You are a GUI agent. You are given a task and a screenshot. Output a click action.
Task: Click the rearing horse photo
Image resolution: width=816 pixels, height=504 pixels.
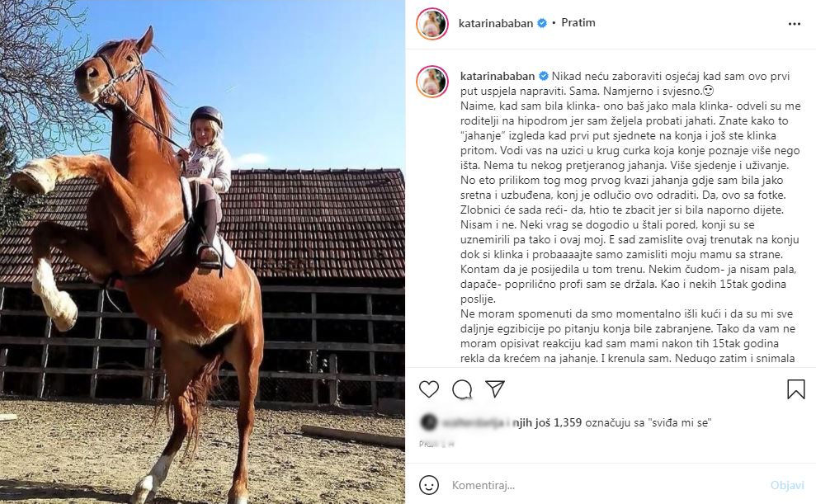pos(202,252)
